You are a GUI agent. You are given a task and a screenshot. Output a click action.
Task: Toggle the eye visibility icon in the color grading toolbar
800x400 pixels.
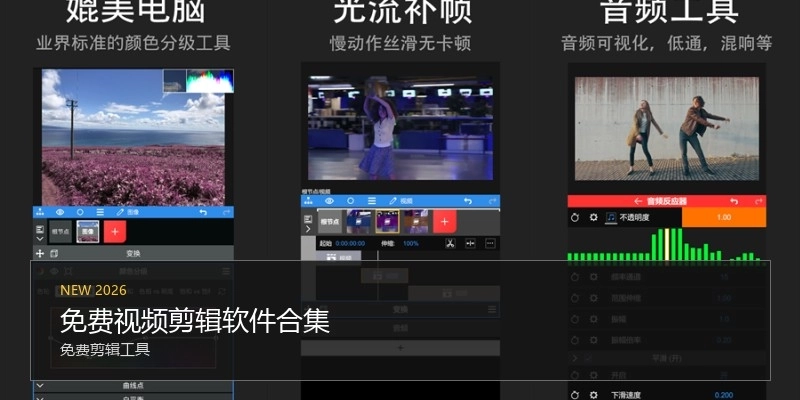(60, 212)
